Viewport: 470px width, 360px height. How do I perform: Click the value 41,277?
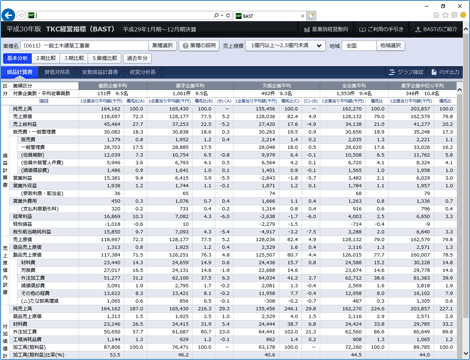coord(421,124)
